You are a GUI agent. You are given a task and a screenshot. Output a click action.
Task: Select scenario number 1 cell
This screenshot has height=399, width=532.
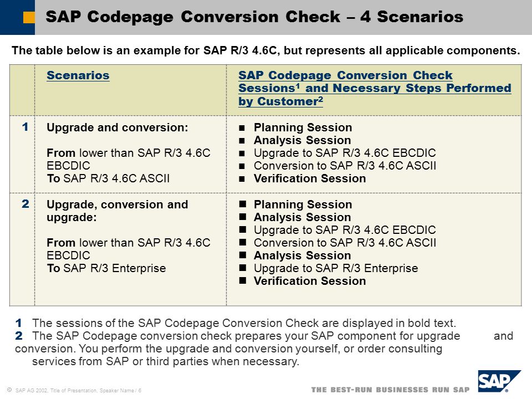pos(22,155)
